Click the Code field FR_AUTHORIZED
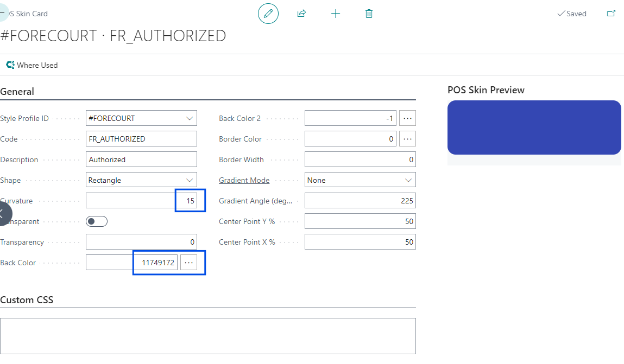This screenshot has width=624, height=364. click(141, 139)
